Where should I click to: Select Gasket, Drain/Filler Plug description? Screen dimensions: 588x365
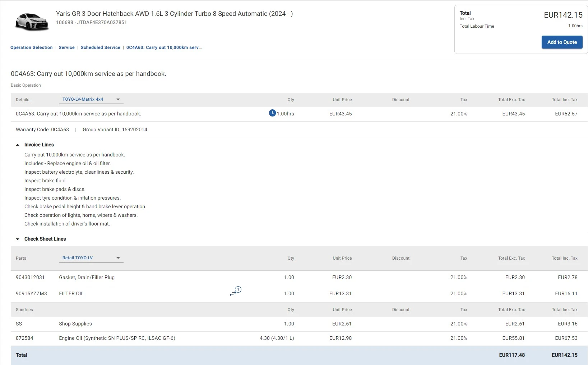[87, 277]
